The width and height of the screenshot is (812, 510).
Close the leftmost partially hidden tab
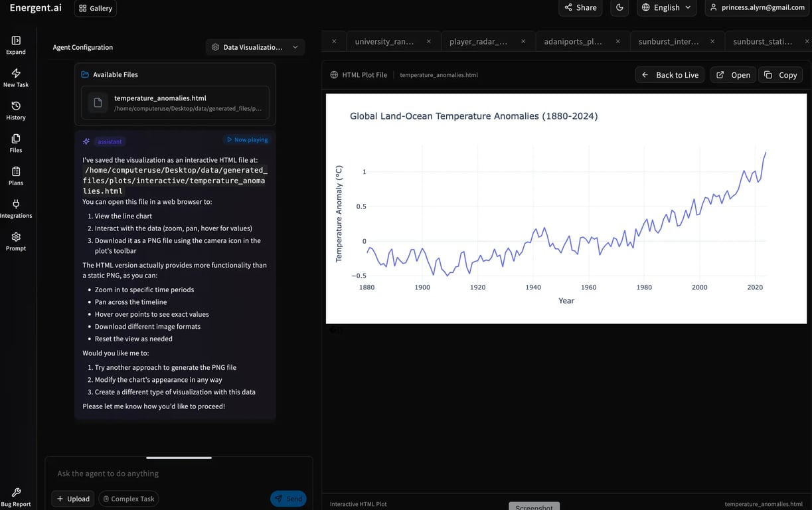(x=334, y=41)
